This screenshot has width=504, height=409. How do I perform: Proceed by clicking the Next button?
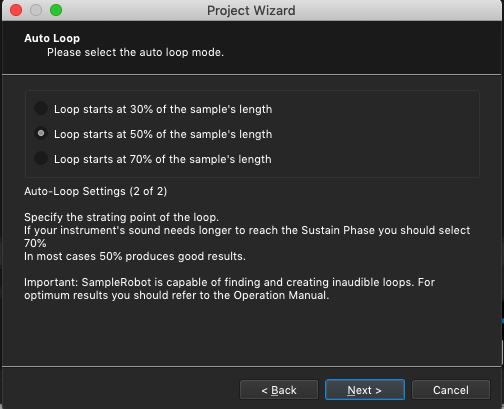365,390
